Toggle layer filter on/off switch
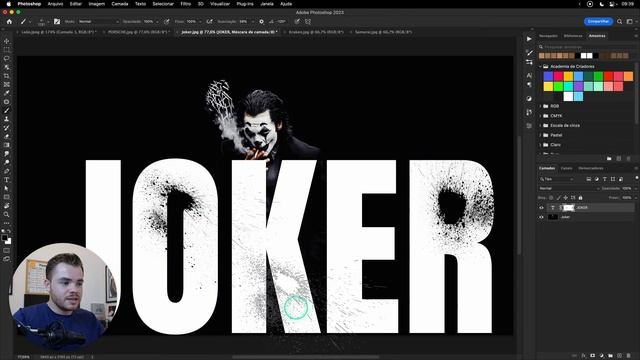Image resolution: width=640 pixels, height=360 pixels. coord(637,178)
